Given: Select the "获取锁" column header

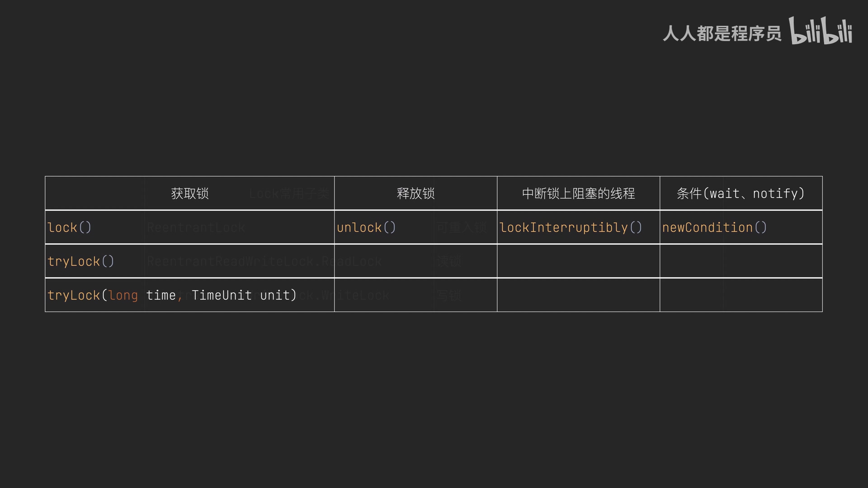Looking at the screenshot, I should 189,193.
